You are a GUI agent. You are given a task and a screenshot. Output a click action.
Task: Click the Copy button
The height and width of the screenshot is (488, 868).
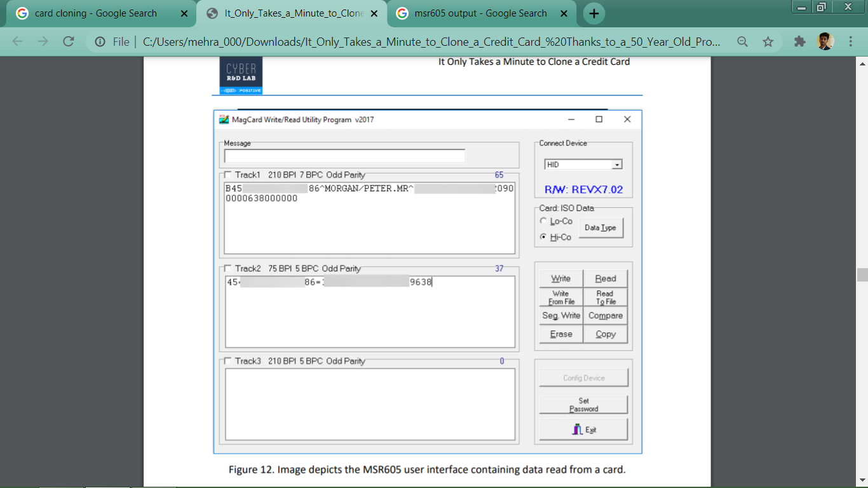click(x=606, y=334)
